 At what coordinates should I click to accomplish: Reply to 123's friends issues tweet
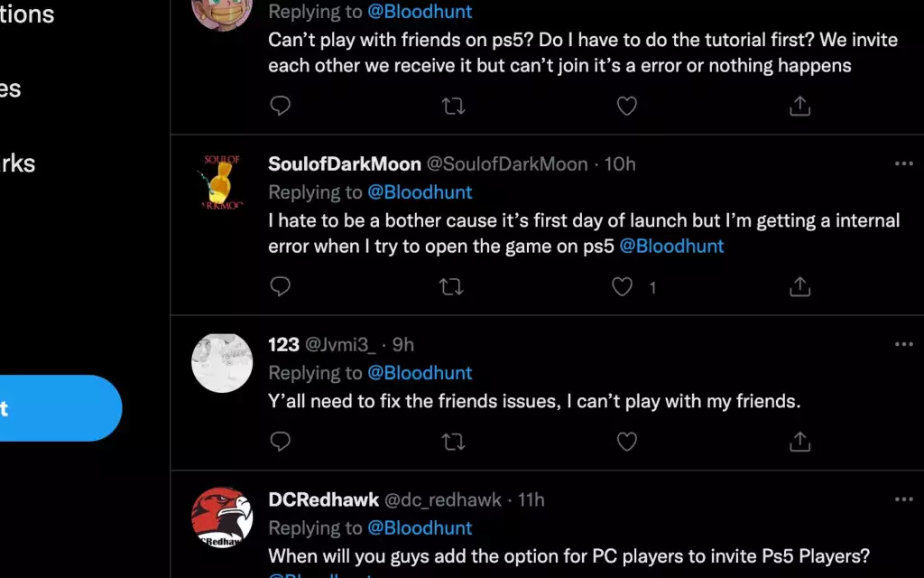[x=281, y=442]
